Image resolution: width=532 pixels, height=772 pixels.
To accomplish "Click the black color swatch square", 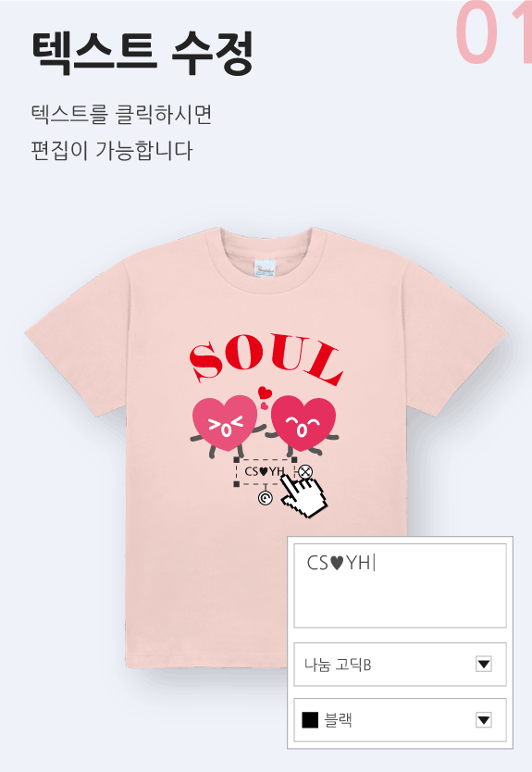I will coord(310,720).
